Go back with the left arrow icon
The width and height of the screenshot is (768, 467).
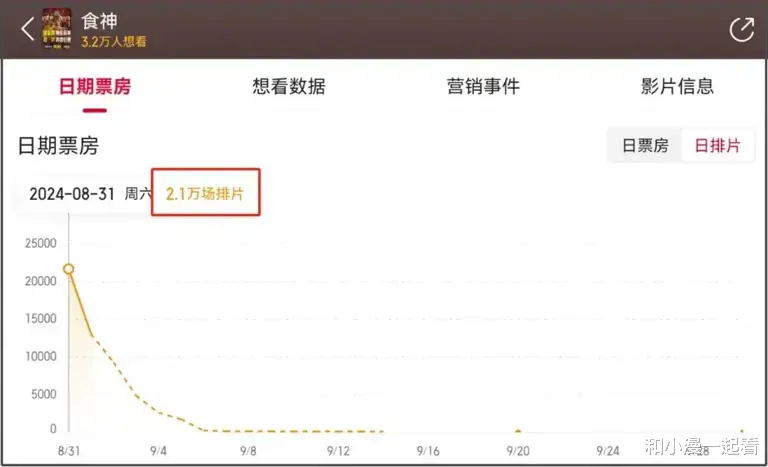point(28,29)
